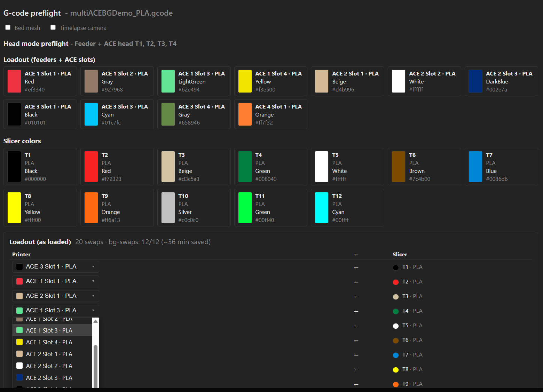Click the arrow icon beside T2 row
Image resolution: width=543 pixels, height=392 pixels.
click(x=356, y=282)
